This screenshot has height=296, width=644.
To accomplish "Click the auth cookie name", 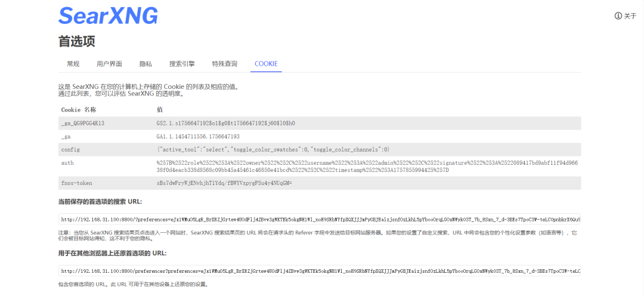I will (x=67, y=163).
